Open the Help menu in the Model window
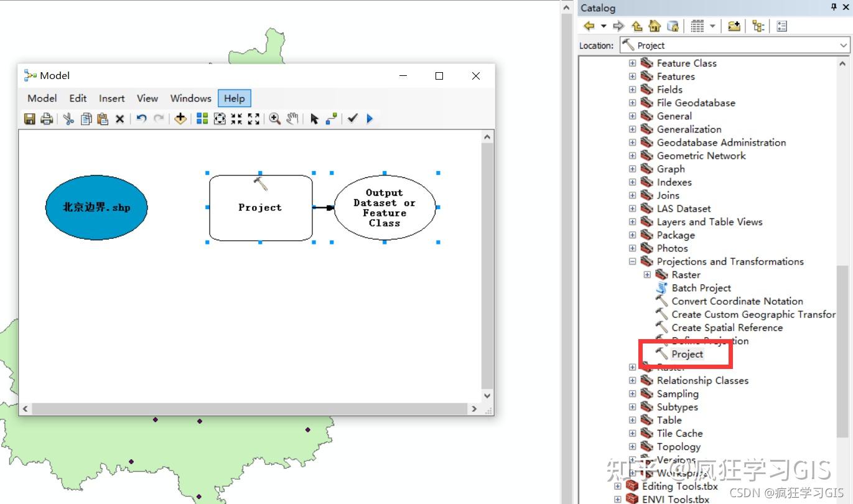 click(234, 98)
